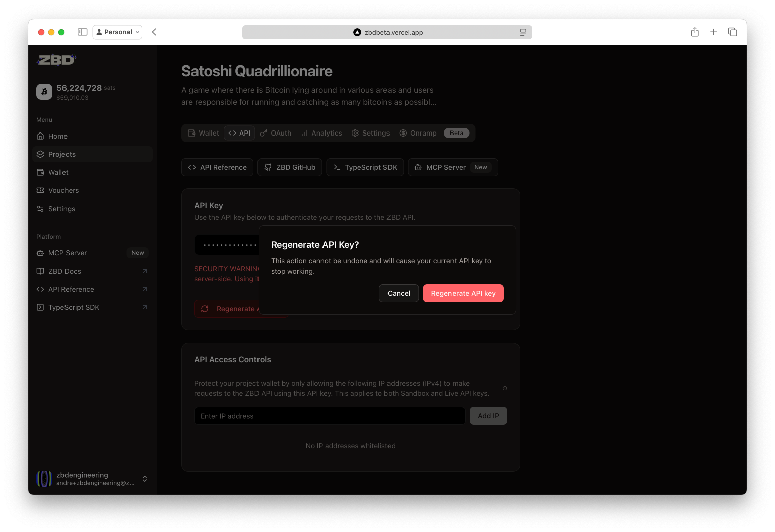
Task: Switch to the OAuth tab
Action: (276, 132)
